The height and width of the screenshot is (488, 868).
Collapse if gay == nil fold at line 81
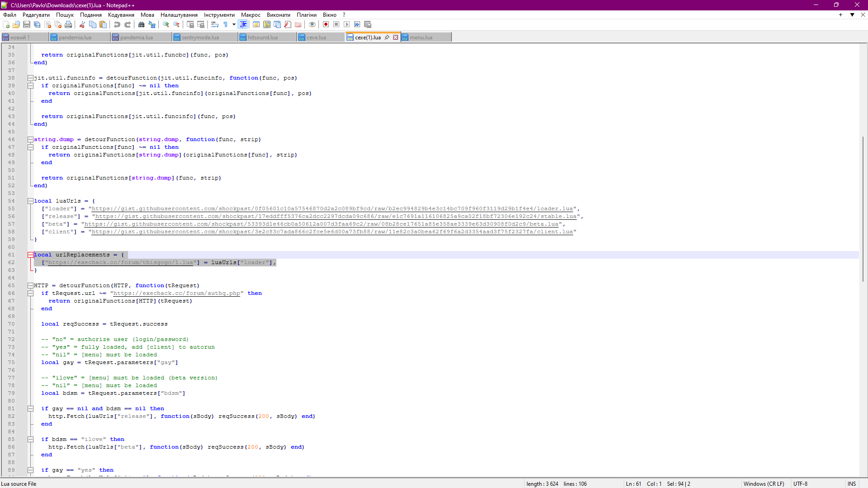(30, 408)
